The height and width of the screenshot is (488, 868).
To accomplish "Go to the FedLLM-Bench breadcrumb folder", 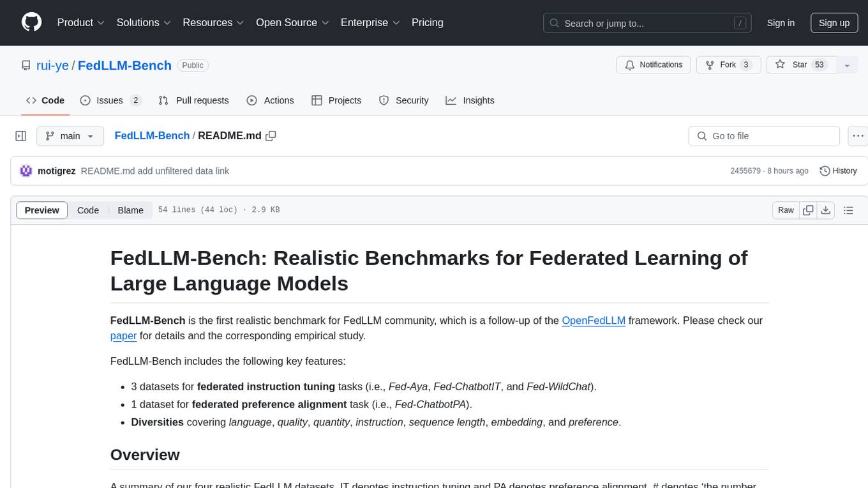I will pyautogui.click(x=152, y=135).
